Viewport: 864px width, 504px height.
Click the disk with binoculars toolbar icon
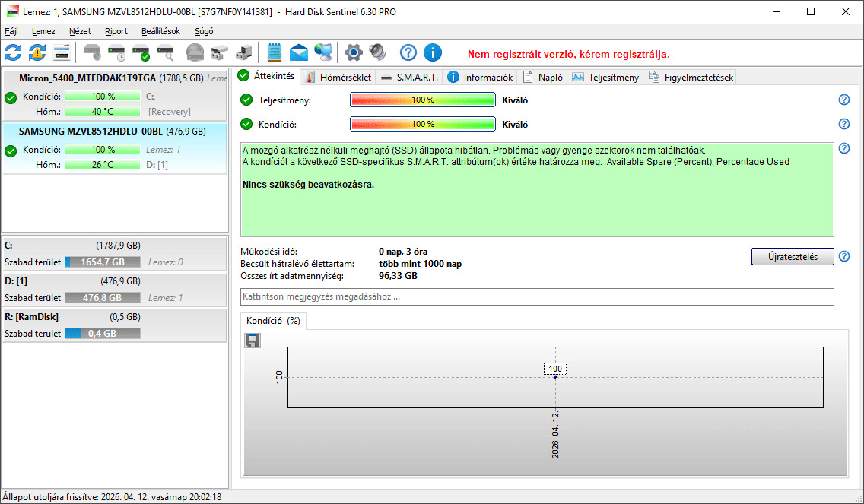219,53
